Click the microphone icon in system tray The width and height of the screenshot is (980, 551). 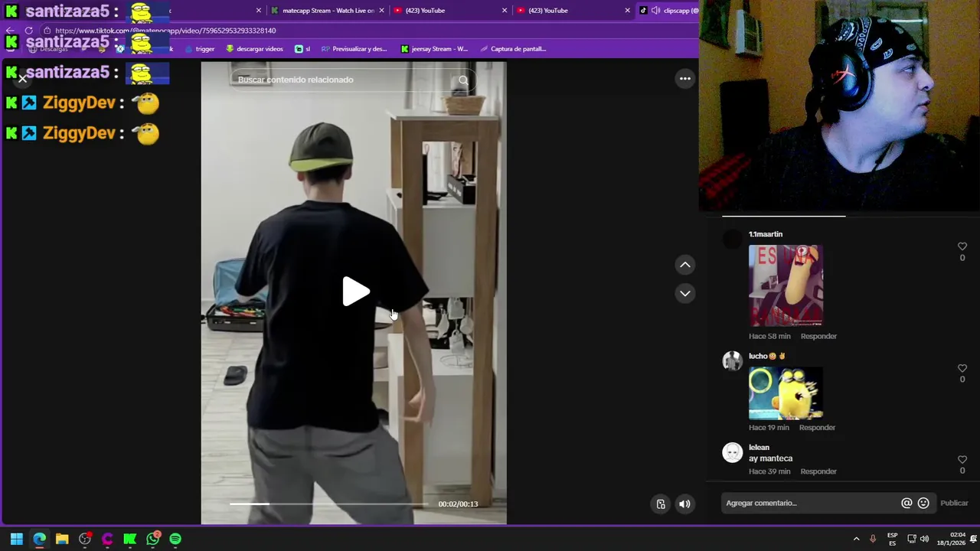coord(873,539)
